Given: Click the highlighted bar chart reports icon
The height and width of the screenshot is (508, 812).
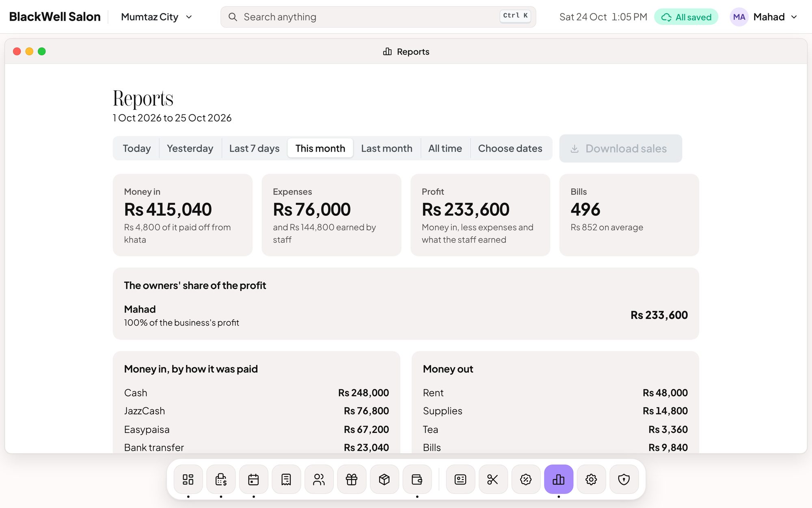Looking at the screenshot, I should pos(559,479).
